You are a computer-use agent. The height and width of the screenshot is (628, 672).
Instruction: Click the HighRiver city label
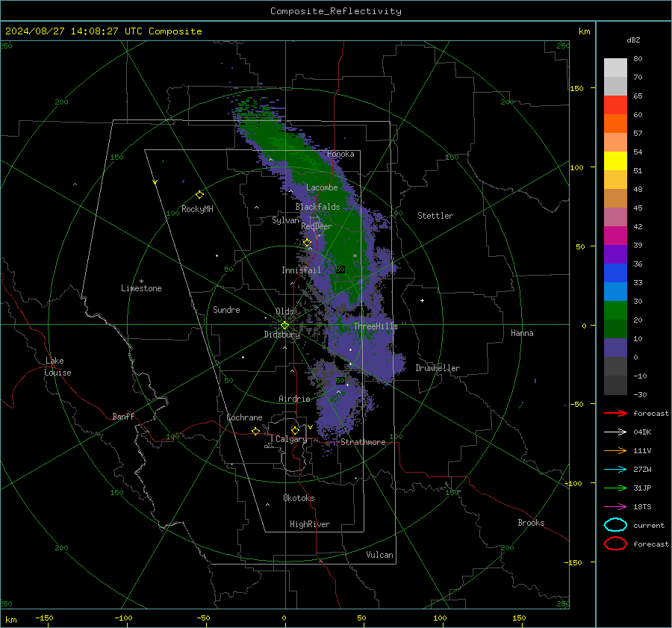[310, 524]
